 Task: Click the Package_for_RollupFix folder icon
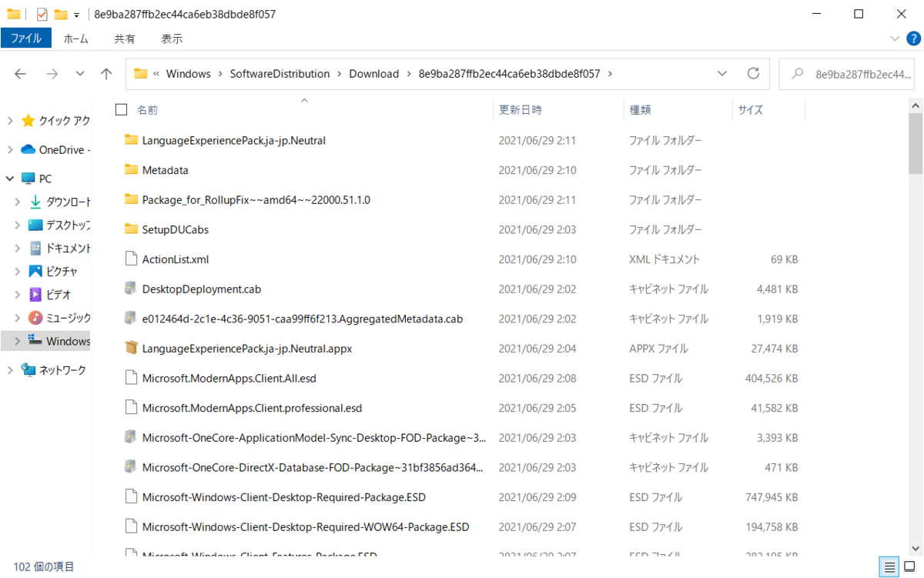tap(130, 199)
